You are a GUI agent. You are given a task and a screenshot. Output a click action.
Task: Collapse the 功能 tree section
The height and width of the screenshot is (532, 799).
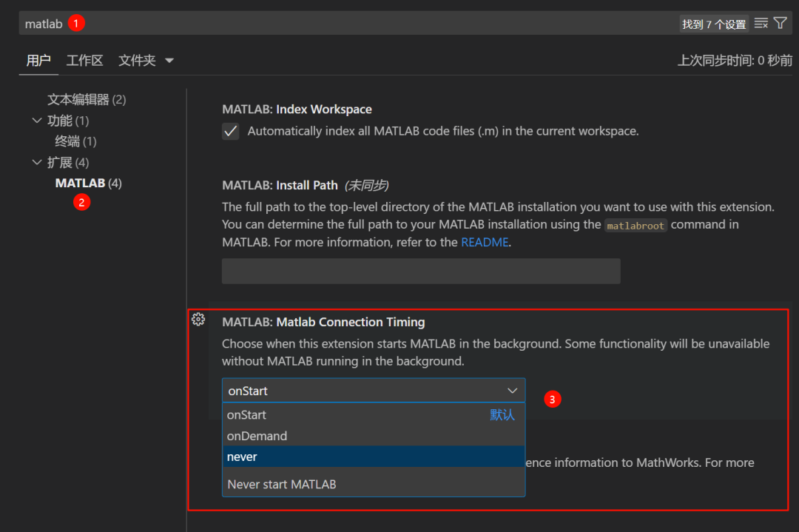pos(37,121)
